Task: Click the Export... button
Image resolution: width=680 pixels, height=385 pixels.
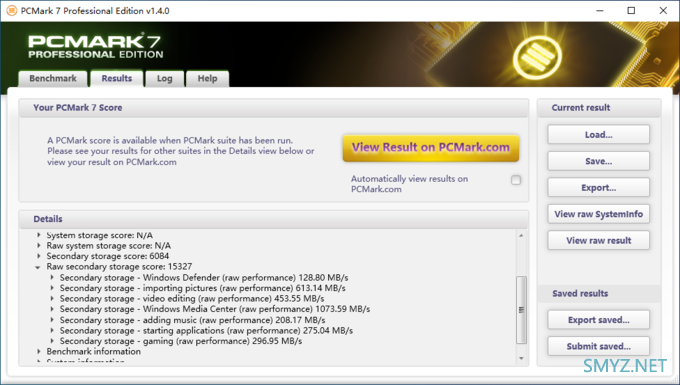Action: (598, 188)
